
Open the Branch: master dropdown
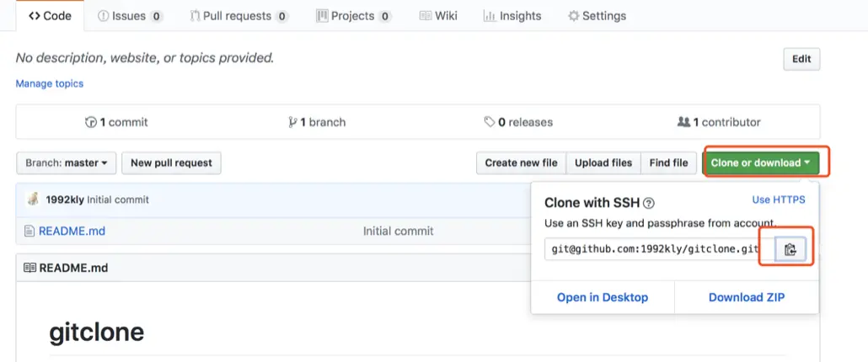coord(66,162)
